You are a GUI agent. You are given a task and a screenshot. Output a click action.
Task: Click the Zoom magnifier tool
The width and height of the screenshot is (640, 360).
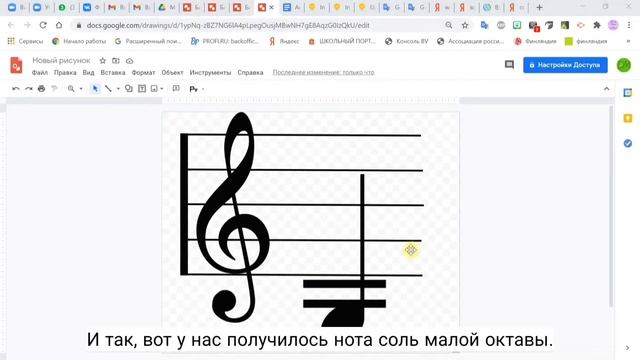click(71, 89)
